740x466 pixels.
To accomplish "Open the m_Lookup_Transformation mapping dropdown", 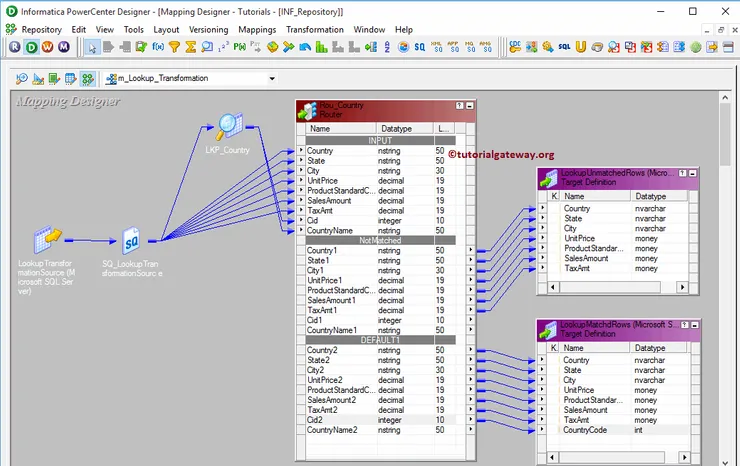I will click(x=271, y=79).
